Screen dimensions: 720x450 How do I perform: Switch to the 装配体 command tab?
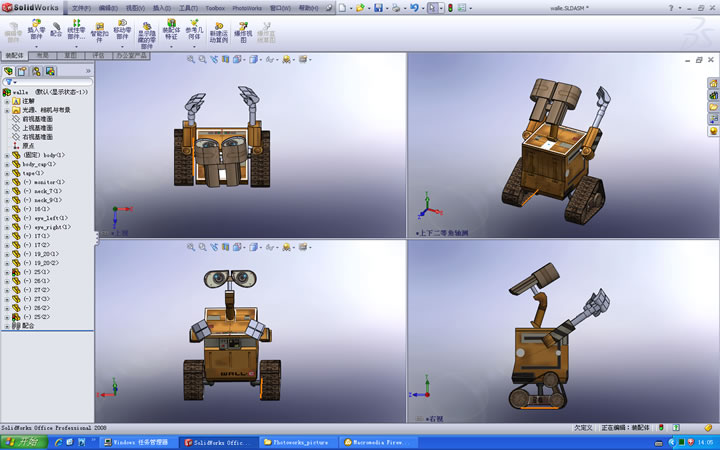[x=14, y=55]
